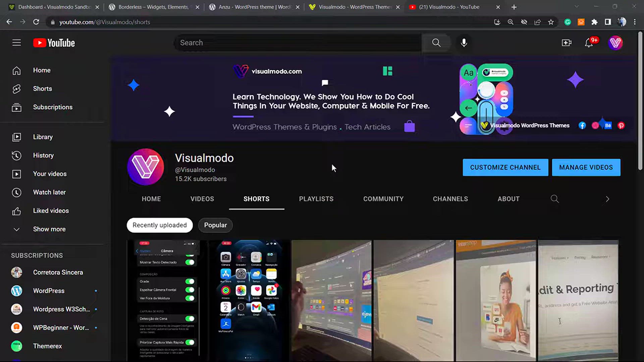Switch to the PLAYLISTS tab

pos(316,199)
